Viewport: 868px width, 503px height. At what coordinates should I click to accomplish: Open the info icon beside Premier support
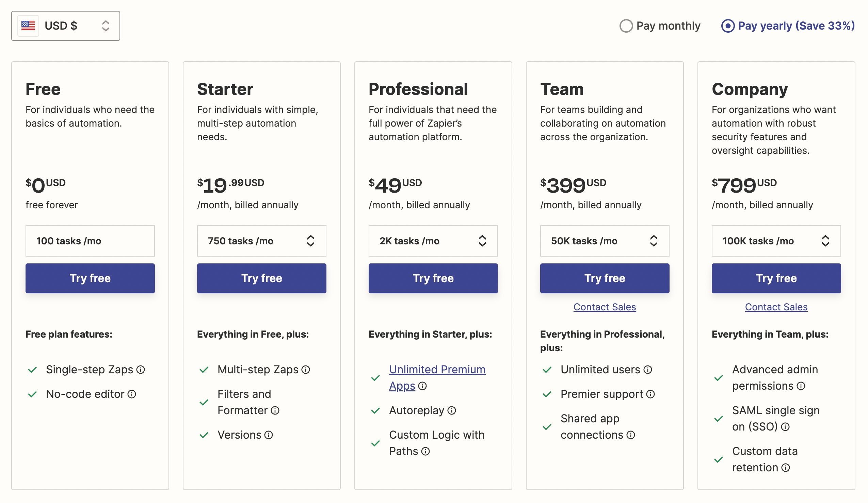650,394
